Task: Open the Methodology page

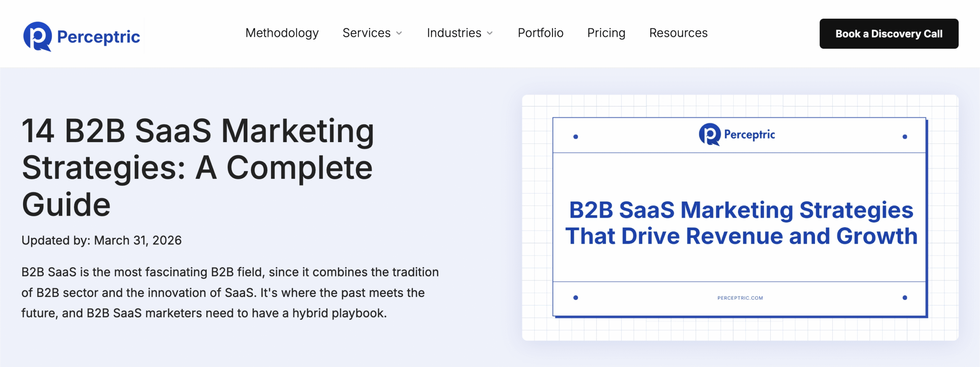Action: (282, 33)
